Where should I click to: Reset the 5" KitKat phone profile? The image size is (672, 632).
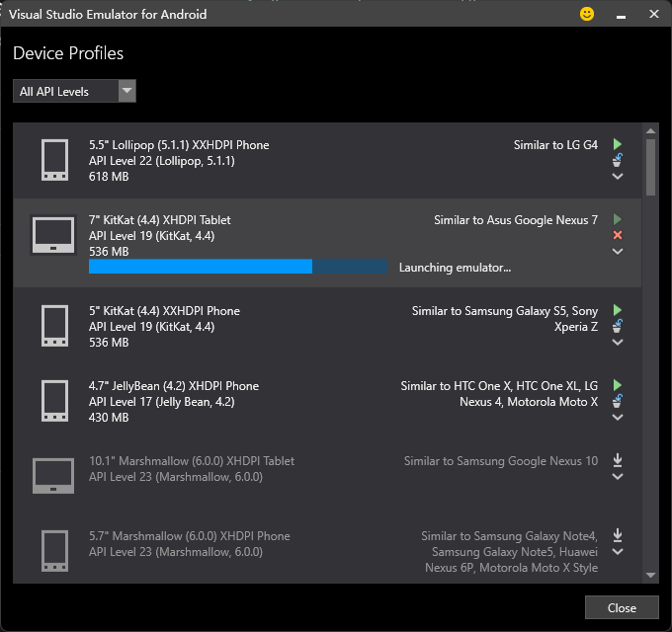(x=617, y=326)
